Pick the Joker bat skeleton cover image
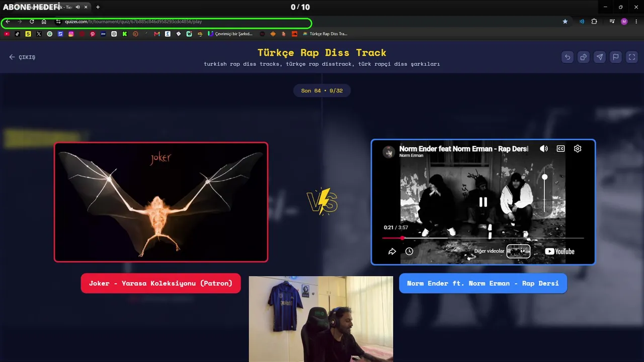Viewport: 644px width, 362px height. tap(161, 202)
